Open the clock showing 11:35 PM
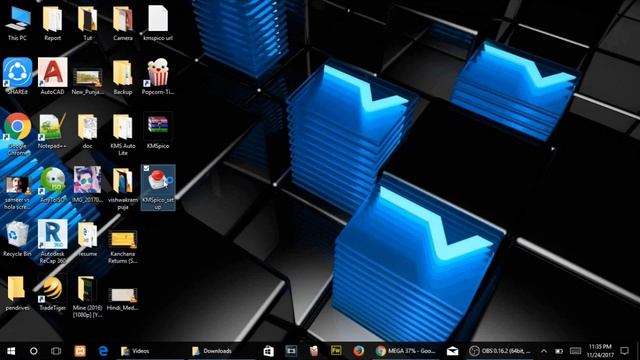The height and width of the screenshot is (360, 640). click(600, 351)
